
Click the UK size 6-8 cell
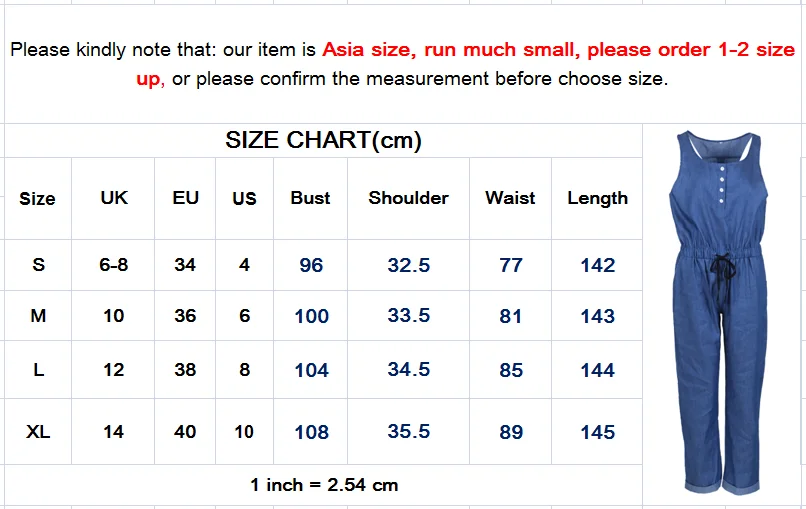114,265
